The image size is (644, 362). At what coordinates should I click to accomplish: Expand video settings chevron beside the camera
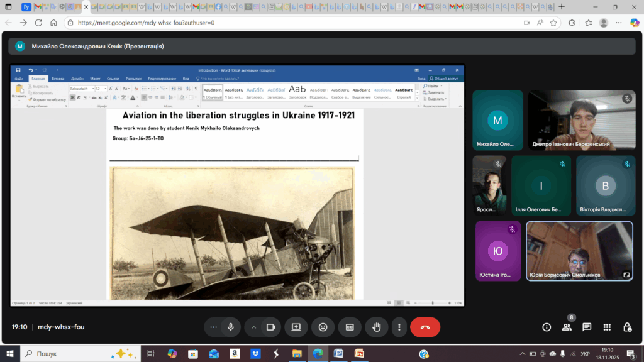click(254, 327)
